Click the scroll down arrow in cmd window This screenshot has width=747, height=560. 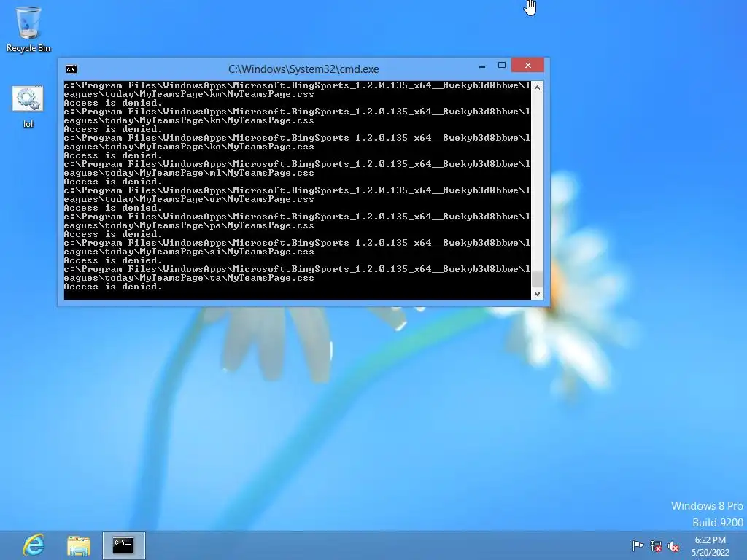click(537, 294)
